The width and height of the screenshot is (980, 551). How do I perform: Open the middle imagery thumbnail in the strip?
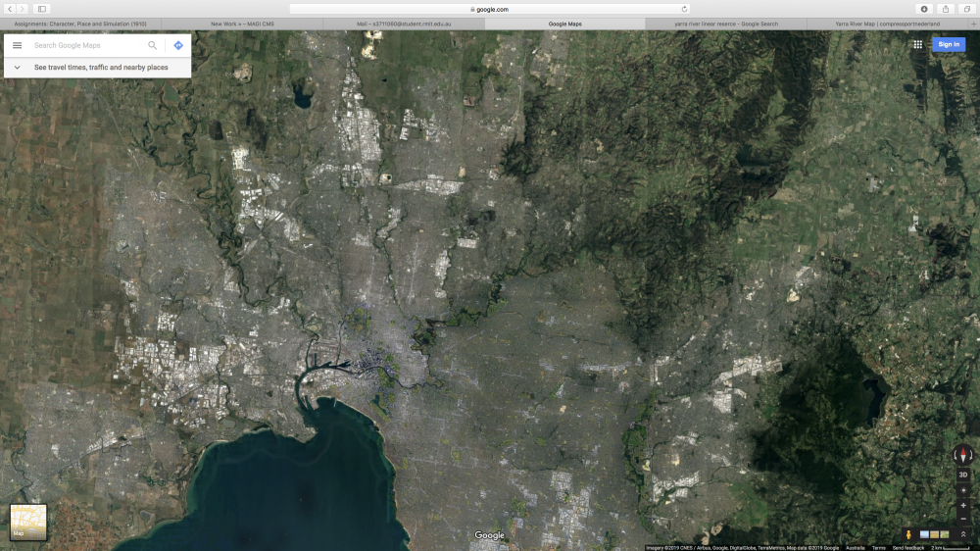(934, 534)
